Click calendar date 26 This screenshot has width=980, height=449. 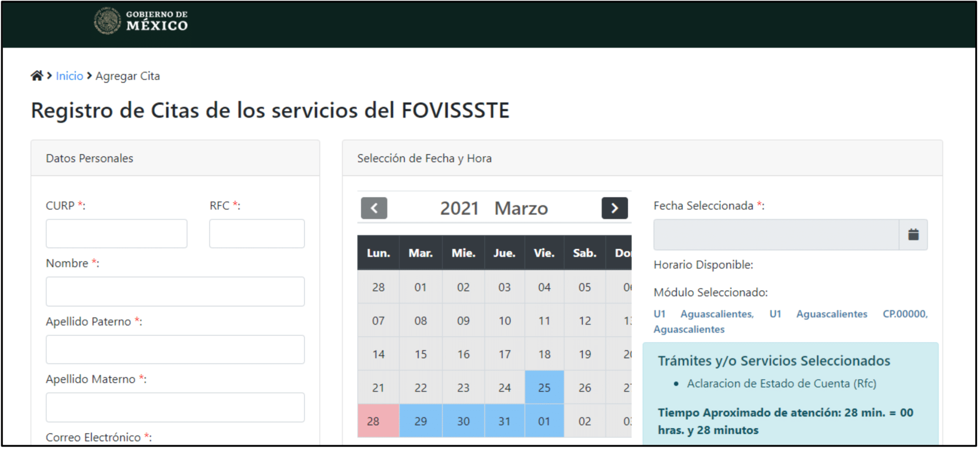(585, 387)
